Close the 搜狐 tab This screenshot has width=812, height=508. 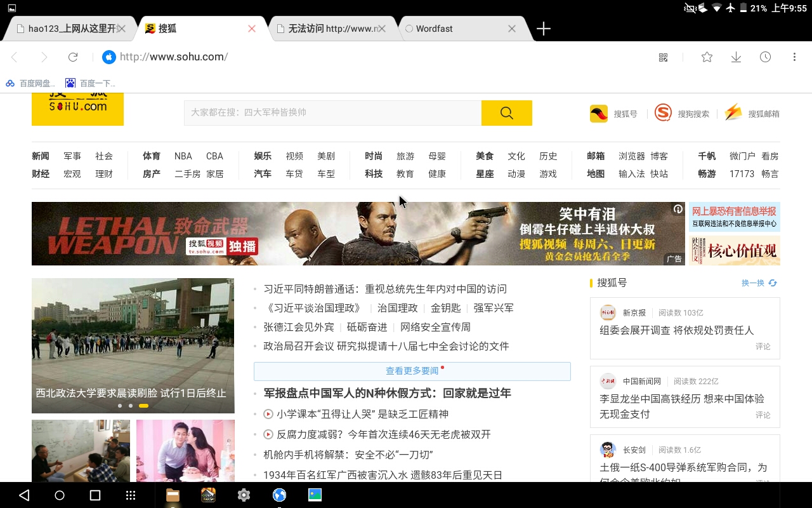coord(252,29)
